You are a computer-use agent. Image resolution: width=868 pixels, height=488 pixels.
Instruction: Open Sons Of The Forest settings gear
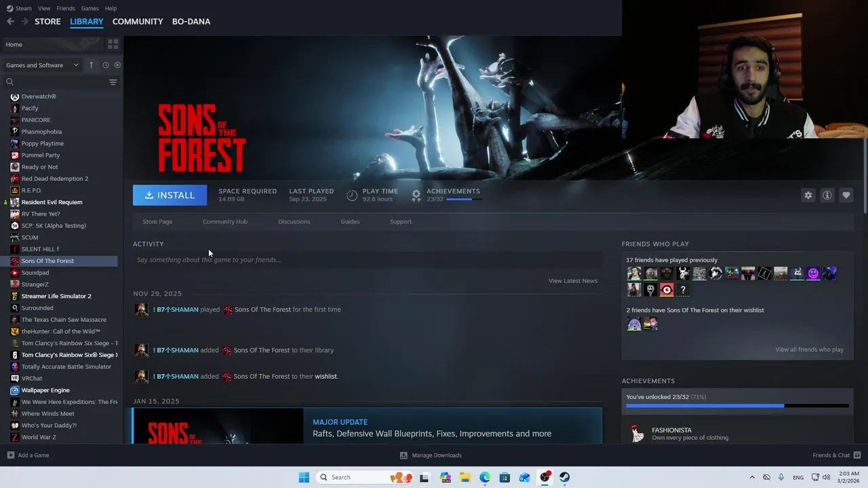808,195
